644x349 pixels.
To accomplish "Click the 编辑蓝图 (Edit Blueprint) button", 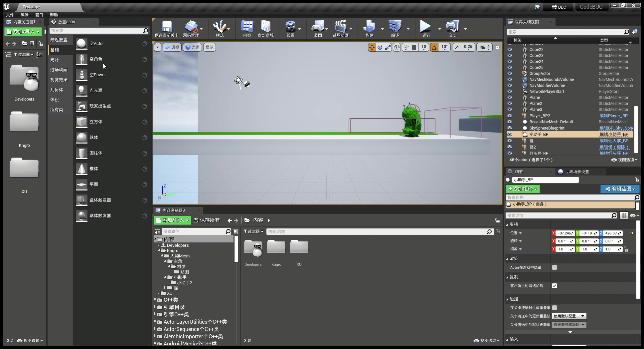I will click(620, 189).
